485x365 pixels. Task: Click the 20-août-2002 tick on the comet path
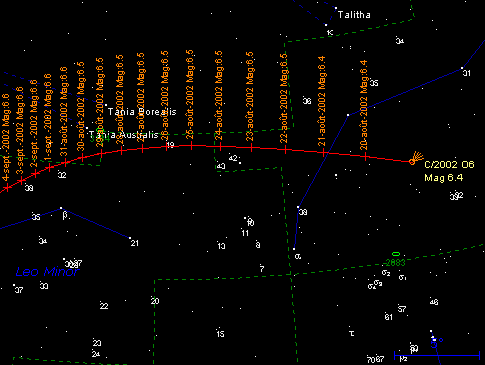pyautogui.click(x=366, y=156)
